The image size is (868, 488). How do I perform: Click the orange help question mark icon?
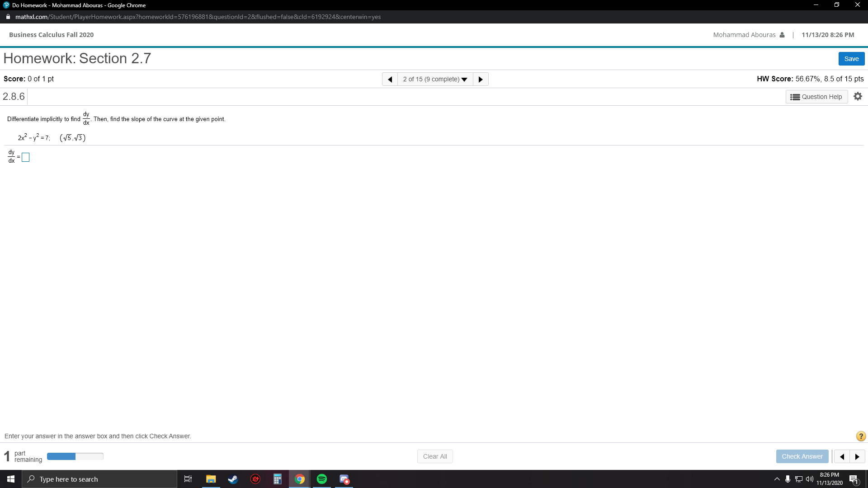coord(861,436)
